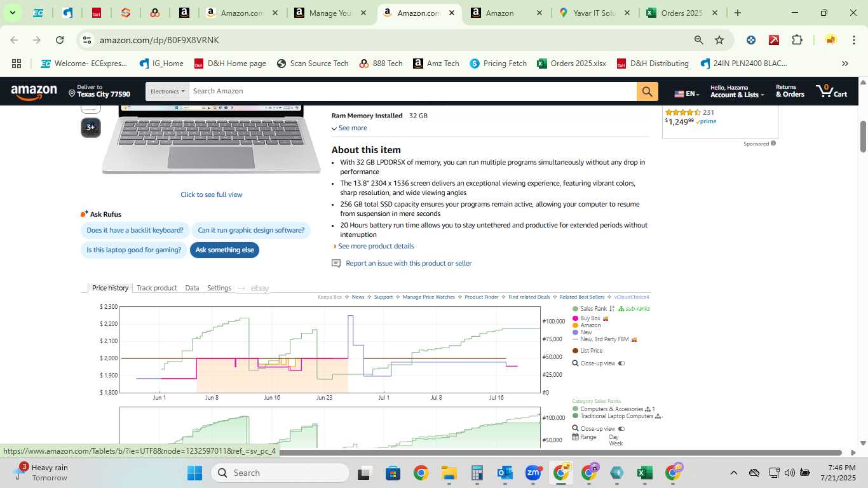
Task: Expand See more product specs
Action: [x=349, y=128]
